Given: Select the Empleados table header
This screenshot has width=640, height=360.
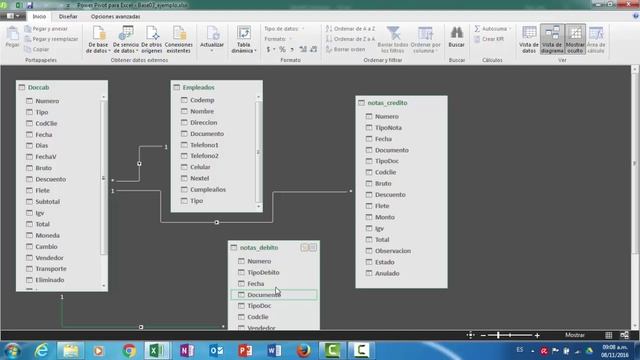Looking at the screenshot, I should pyautogui.click(x=216, y=87).
